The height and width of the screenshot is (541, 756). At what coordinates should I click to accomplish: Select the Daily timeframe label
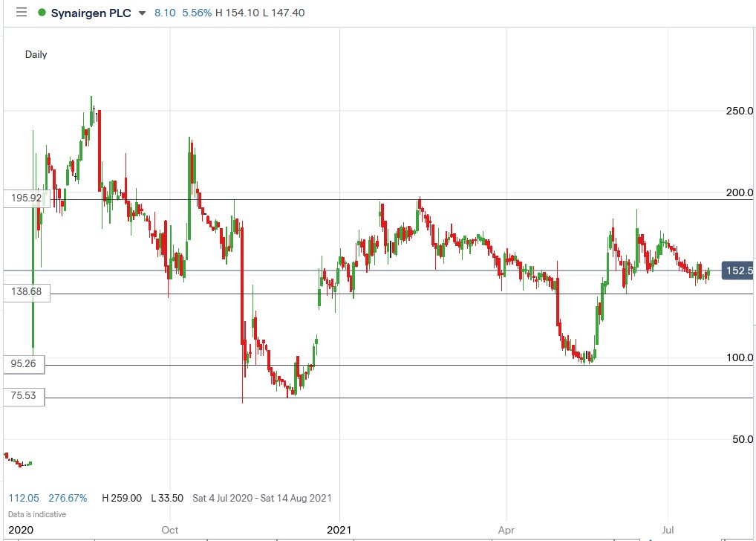38,54
